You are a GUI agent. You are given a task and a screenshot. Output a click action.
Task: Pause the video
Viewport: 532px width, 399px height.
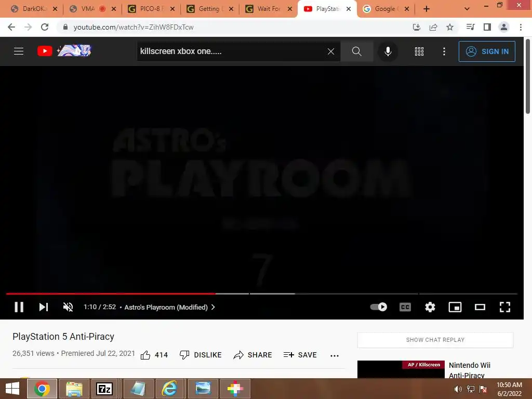19,307
